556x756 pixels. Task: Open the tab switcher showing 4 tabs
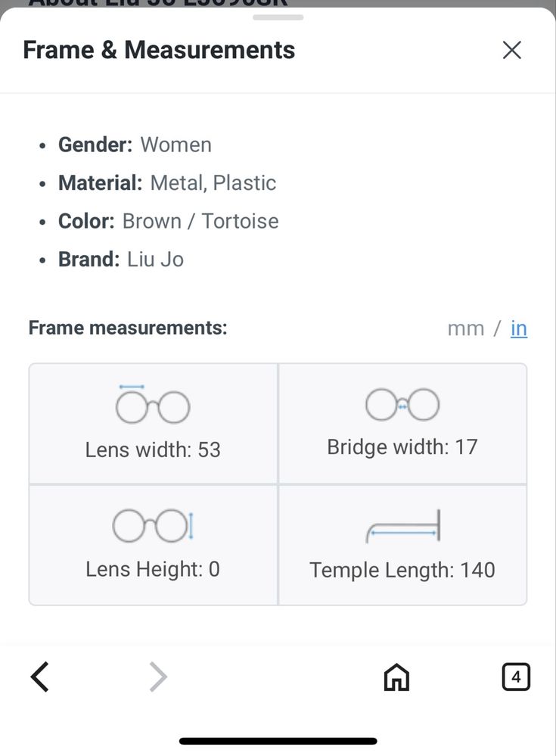coord(516,677)
